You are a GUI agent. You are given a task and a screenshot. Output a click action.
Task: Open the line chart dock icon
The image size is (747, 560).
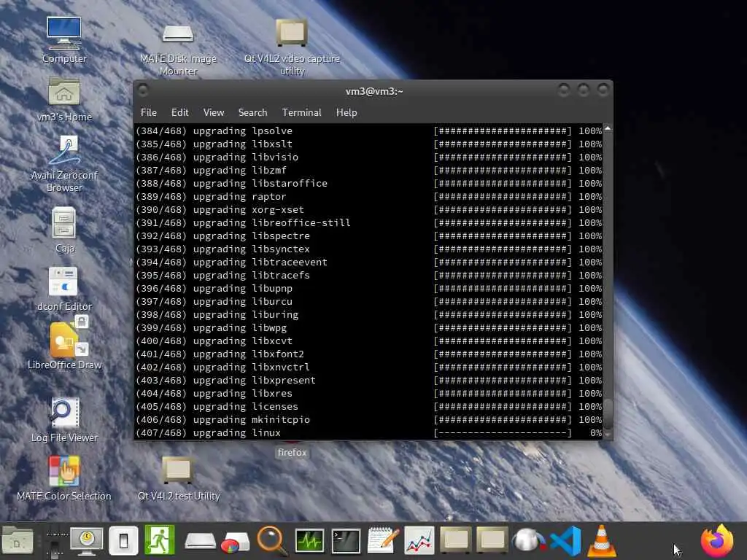419,541
